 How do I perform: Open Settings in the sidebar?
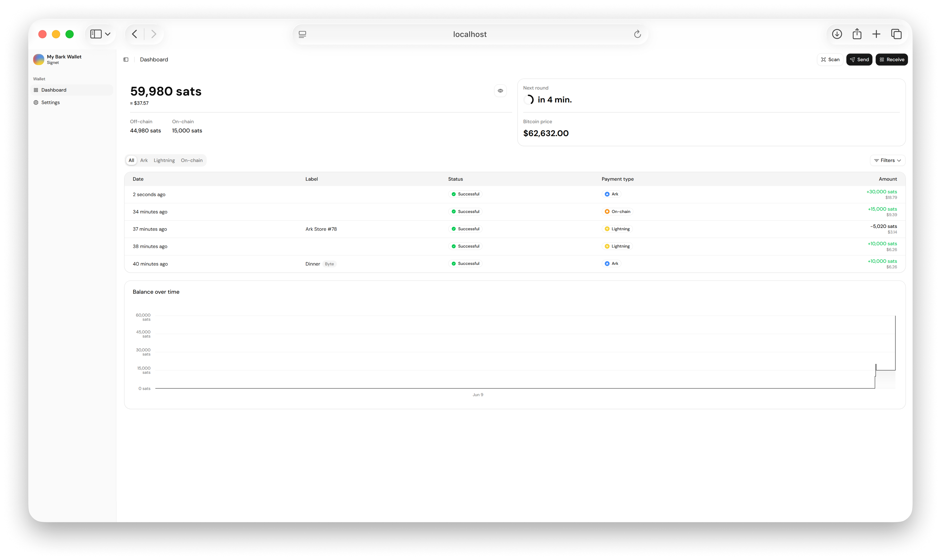tap(72, 102)
